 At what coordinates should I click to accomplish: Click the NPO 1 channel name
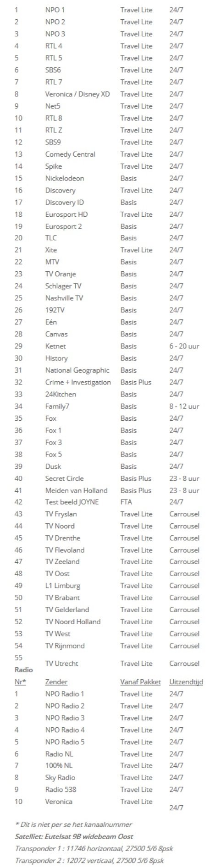point(55,10)
